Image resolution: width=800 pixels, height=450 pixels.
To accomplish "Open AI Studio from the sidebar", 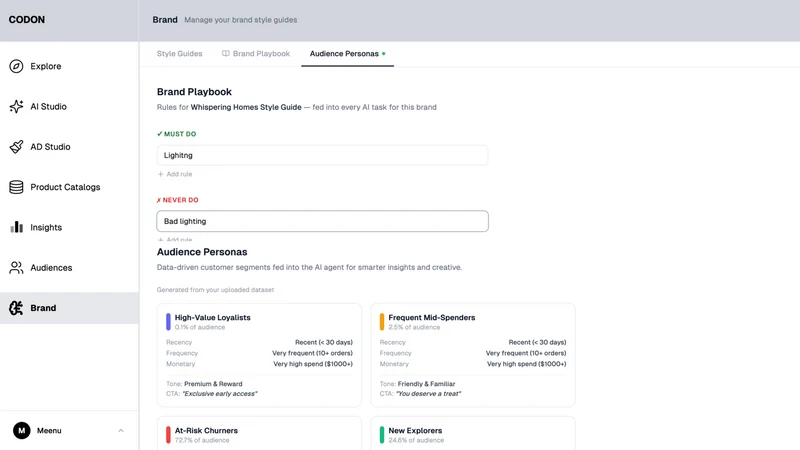I will click(x=69, y=106).
